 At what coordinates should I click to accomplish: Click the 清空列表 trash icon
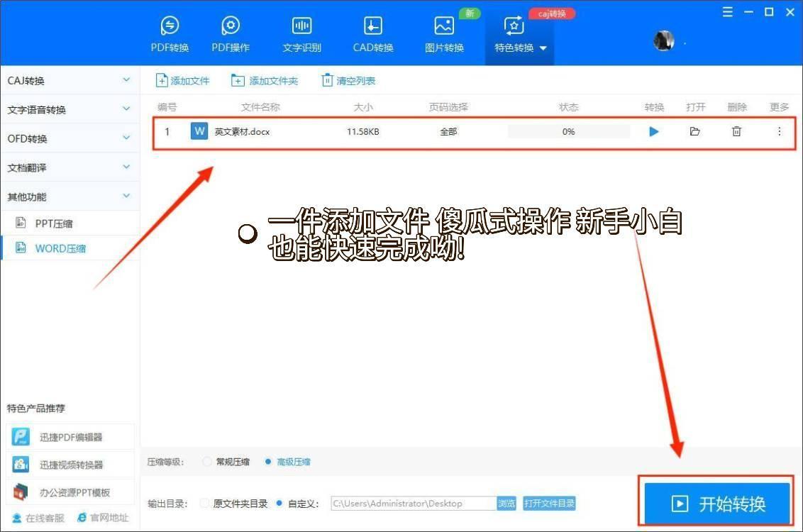click(327, 80)
